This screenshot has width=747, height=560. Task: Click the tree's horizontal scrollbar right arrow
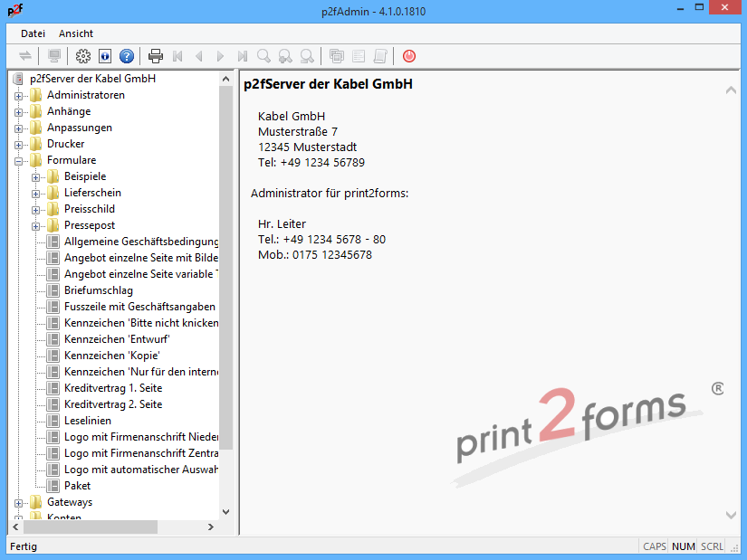point(210,527)
